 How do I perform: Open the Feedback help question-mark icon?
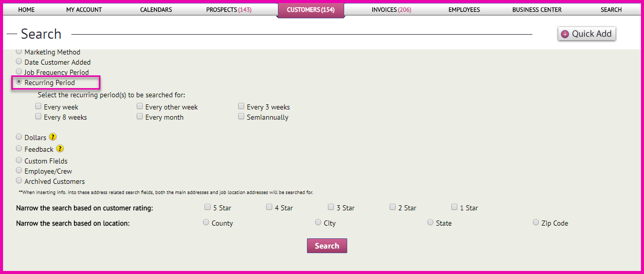point(60,149)
